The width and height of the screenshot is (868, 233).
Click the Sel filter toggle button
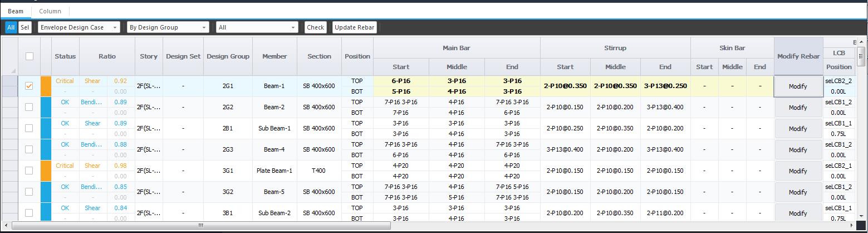[24, 27]
